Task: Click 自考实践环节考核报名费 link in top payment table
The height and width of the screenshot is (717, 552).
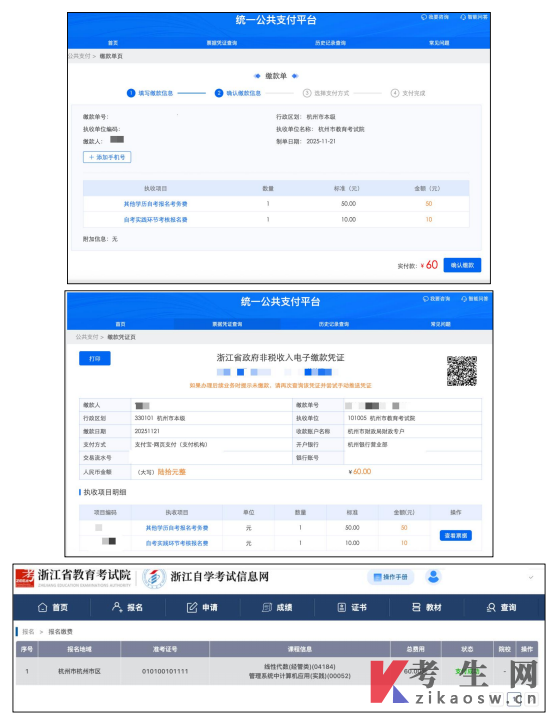Action: point(155,220)
